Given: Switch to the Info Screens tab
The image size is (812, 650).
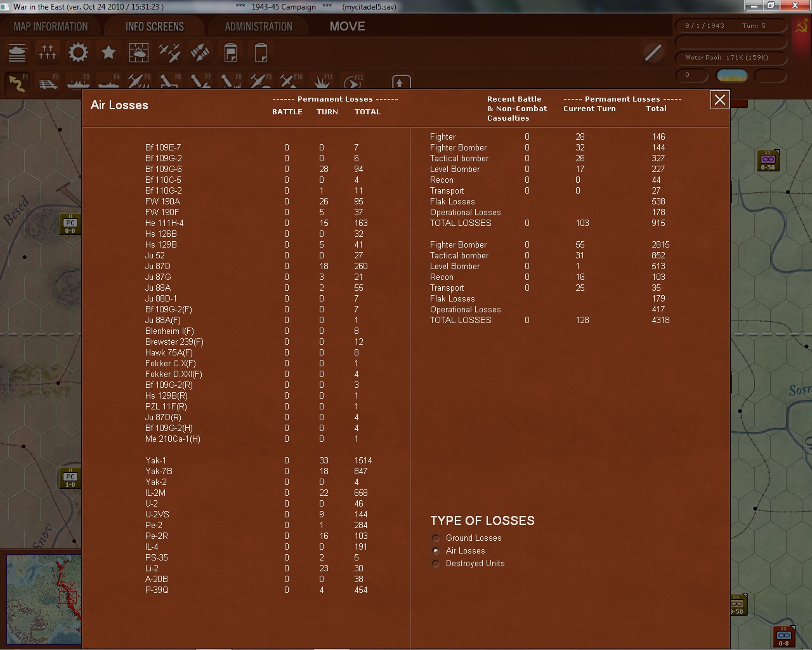Looking at the screenshot, I should click(155, 27).
